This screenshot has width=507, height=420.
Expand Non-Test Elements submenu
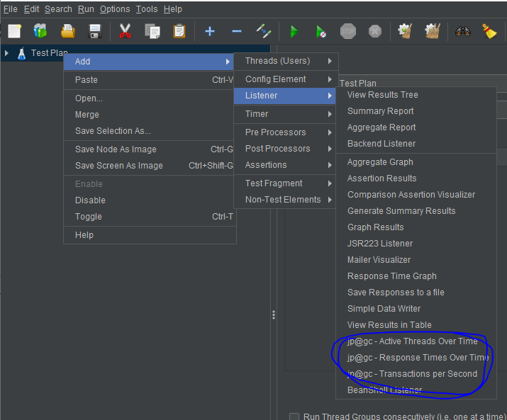(286, 200)
